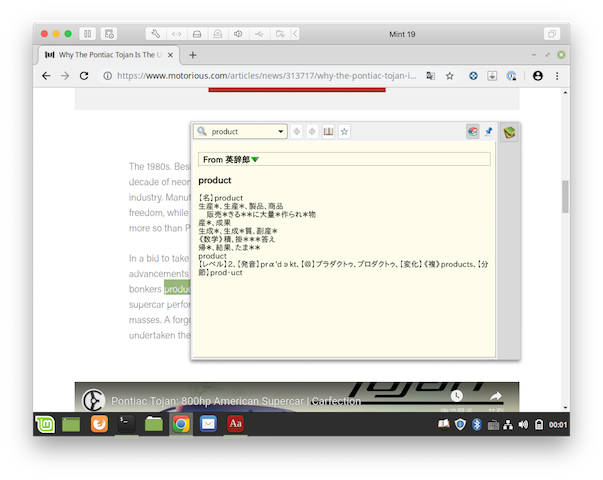Screen dimensions: 603x480
Task: Collapse the 'From 英辞郎' dictionary section
Action: [x=255, y=160]
